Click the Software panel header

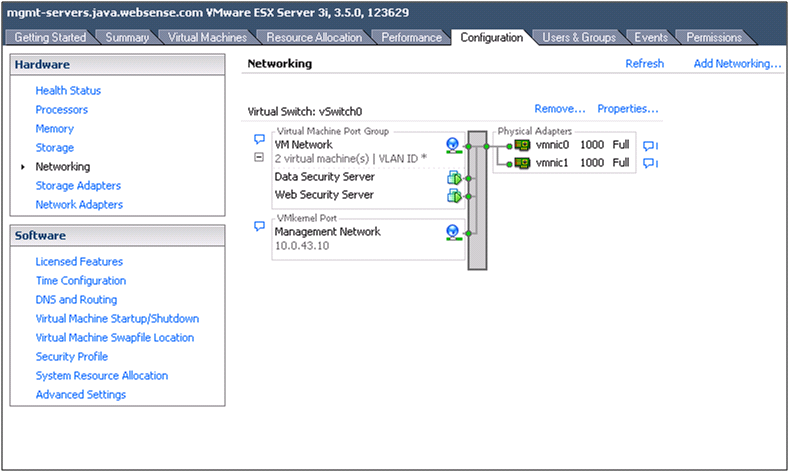118,235
